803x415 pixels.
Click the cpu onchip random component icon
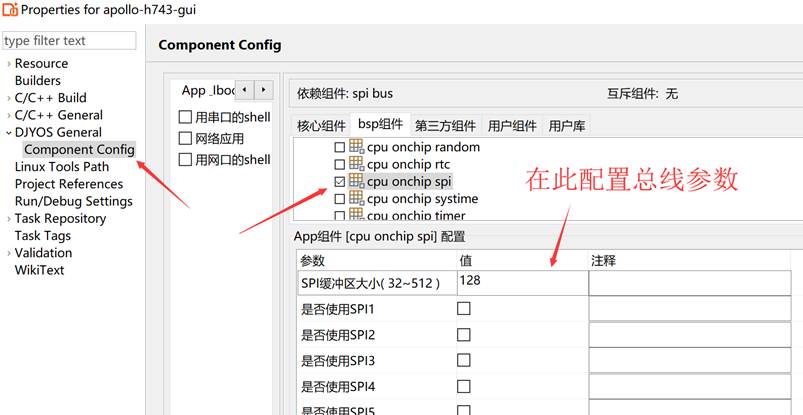point(357,148)
